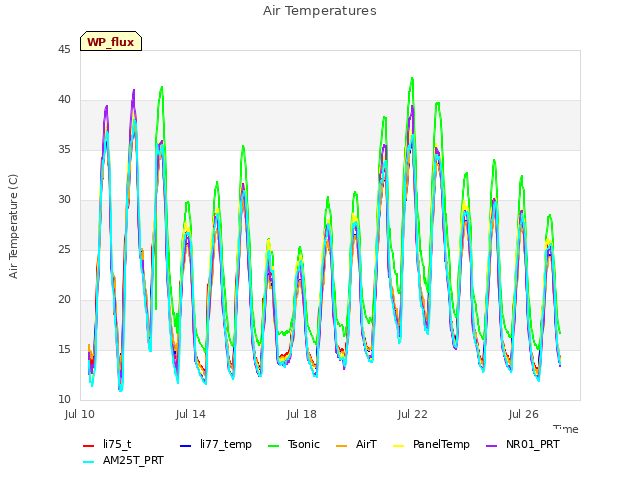The width and height of the screenshot is (640, 480).
Task: Toggle NR01_PRT series in legend
Action: 522,444
